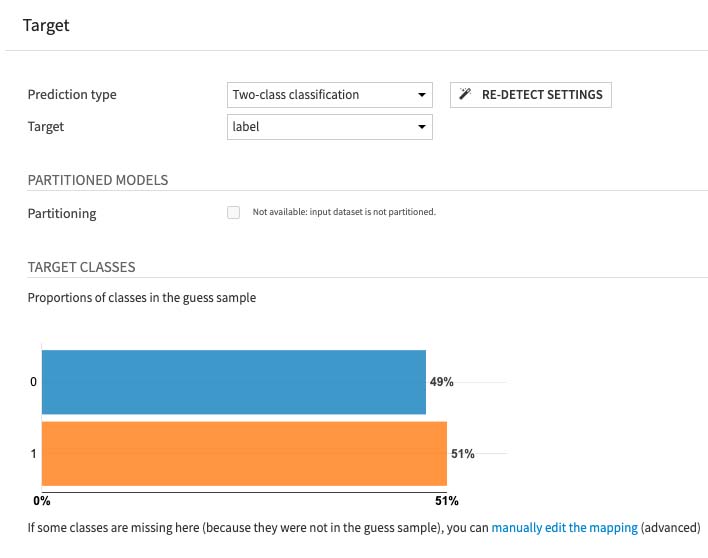Click the 'Target' section heading
The height and width of the screenshot is (558, 708).
pyautogui.click(x=46, y=25)
